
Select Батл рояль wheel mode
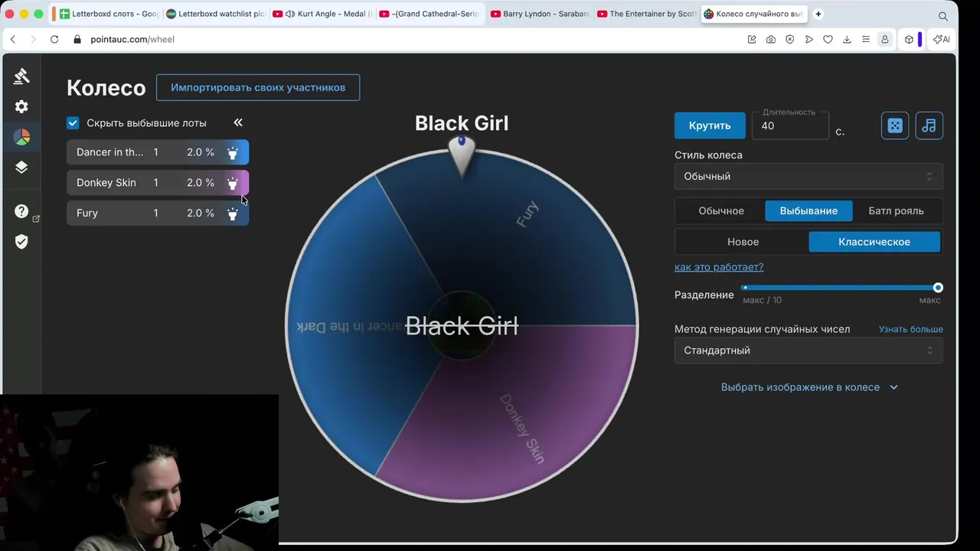tap(896, 210)
